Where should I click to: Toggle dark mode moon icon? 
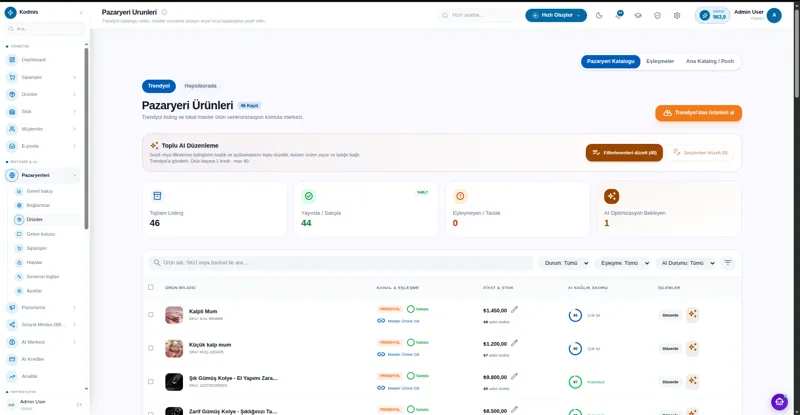coord(599,15)
